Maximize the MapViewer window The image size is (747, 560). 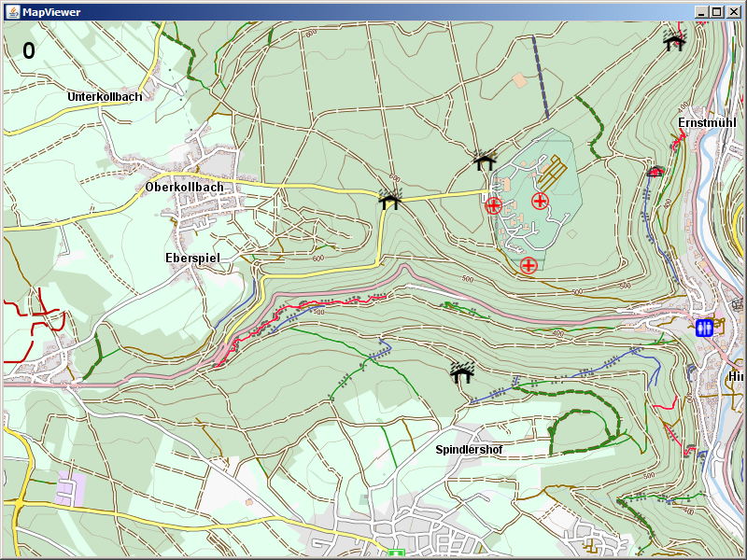[716, 11]
